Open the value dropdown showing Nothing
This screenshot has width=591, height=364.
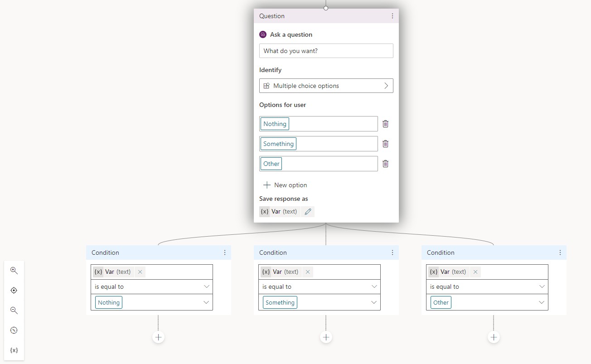click(152, 302)
